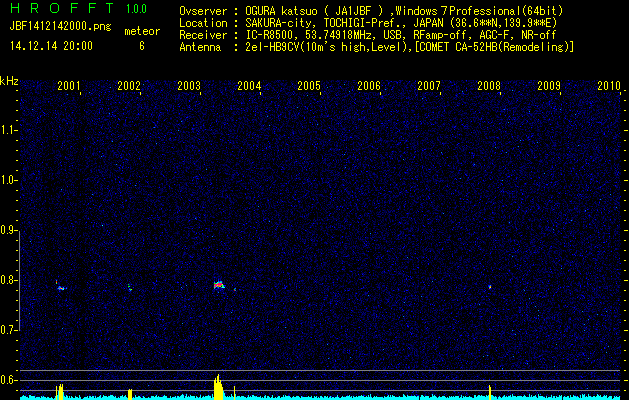
Task: Click the 1.0 kHz axis label
Action: click(x=8, y=180)
